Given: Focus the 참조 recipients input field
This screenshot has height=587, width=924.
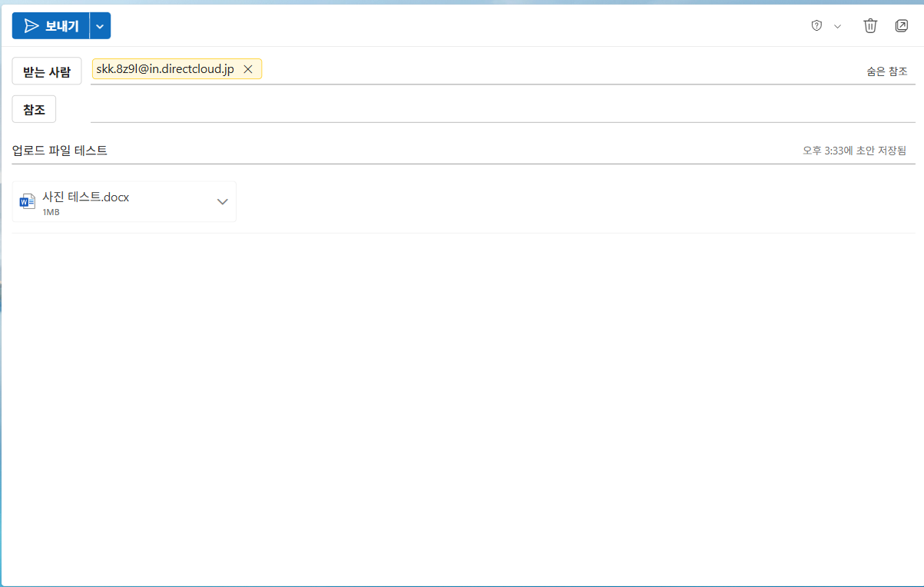Looking at the screenshot, I should click(499, 109).
